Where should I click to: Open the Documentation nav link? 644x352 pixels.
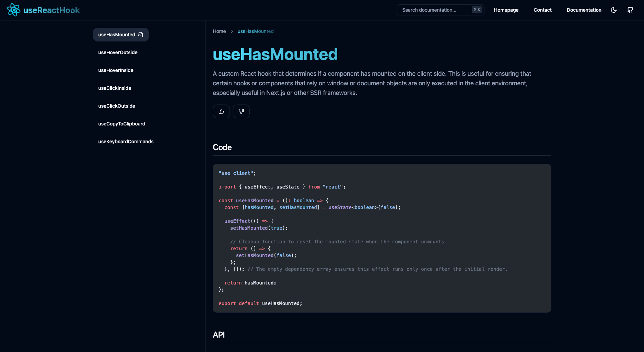pyautogui.click(x=584, y=10)
